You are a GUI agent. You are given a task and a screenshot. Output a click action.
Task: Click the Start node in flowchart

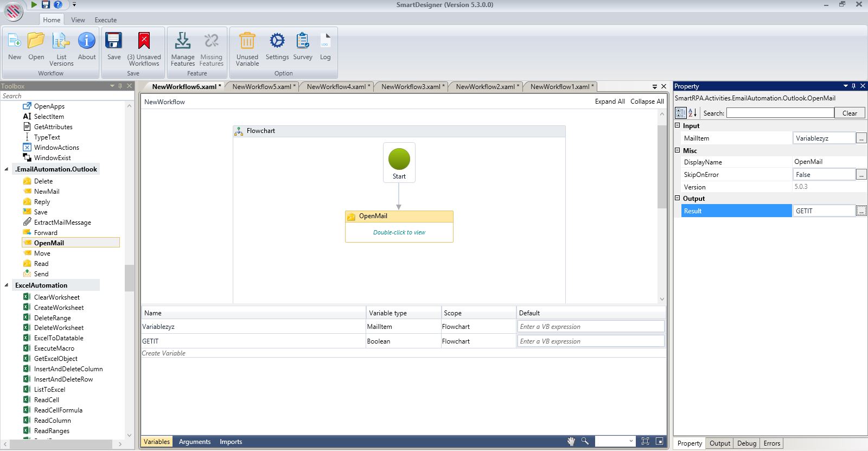(x=399, y=162)
